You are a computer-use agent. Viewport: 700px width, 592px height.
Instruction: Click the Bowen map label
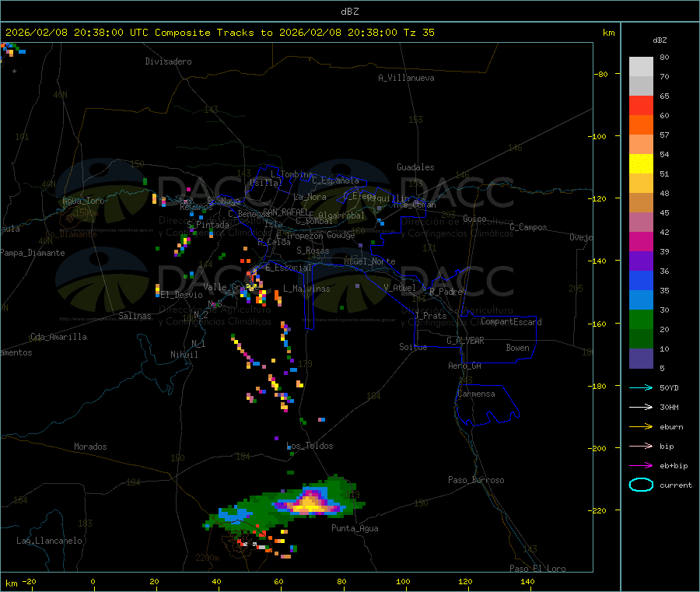[518, 348]
